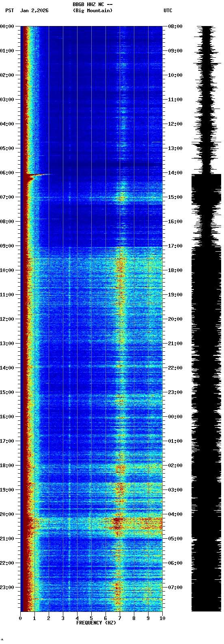Click the 02:00 UTC time label
Viewport: 224px width, 644px height.
coord(175,466)
